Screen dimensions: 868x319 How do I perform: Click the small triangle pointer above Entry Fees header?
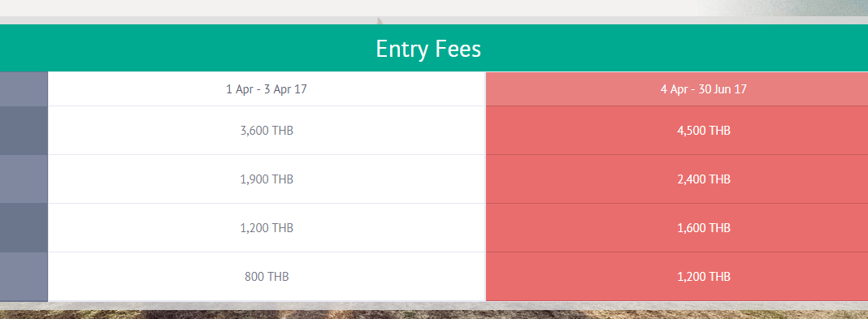pos(380,21)
